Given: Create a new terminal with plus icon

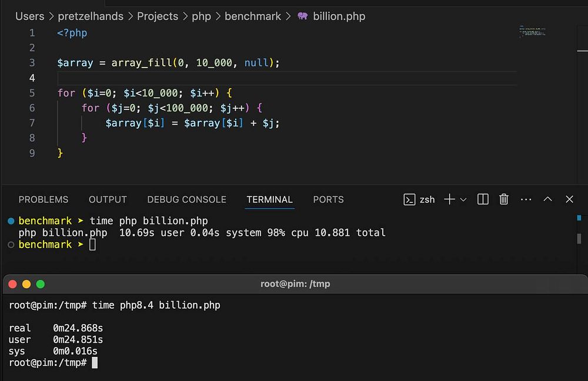Looking at the screenshot, I should coord(449,199).
